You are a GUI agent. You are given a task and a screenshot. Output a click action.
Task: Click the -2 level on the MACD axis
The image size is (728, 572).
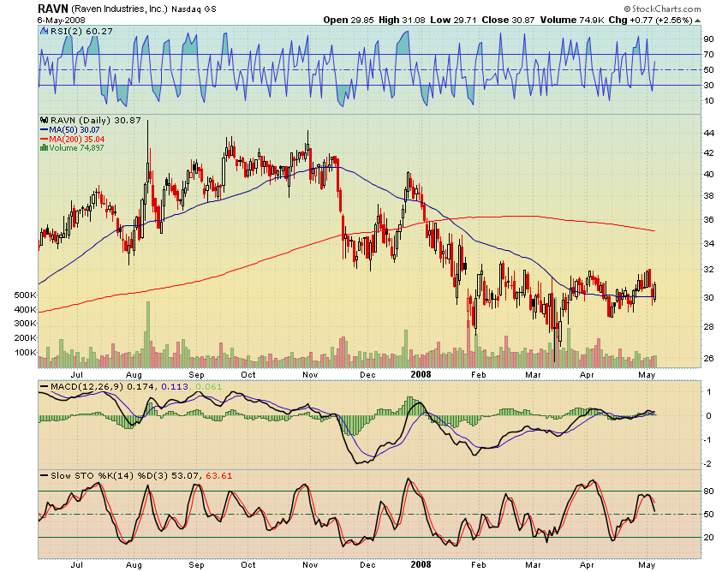point(708,464)
